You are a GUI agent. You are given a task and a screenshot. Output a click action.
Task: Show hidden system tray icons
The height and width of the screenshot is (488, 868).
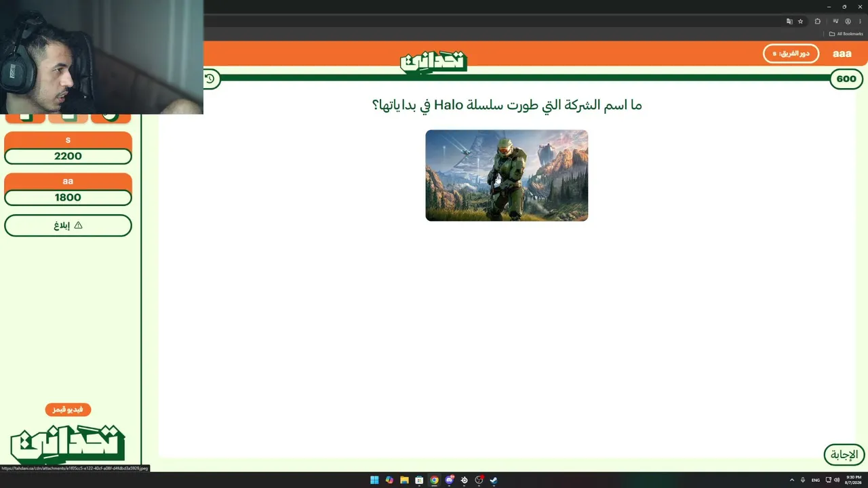[791, 480]
